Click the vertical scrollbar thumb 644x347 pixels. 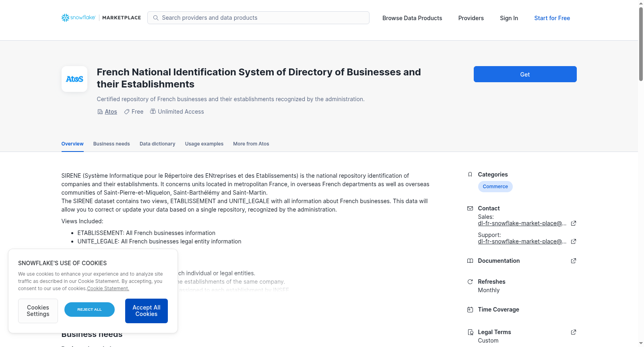pos(641,44)
